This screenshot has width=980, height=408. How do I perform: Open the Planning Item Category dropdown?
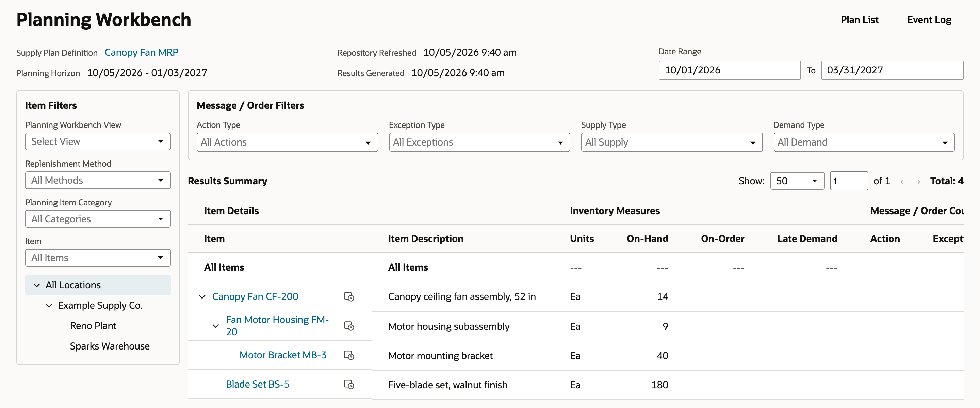tap(98, 219)
